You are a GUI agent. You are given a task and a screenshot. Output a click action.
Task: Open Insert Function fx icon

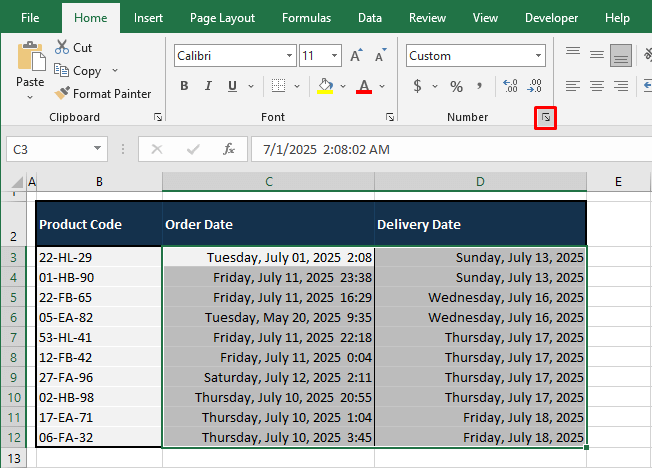(229, 149)
